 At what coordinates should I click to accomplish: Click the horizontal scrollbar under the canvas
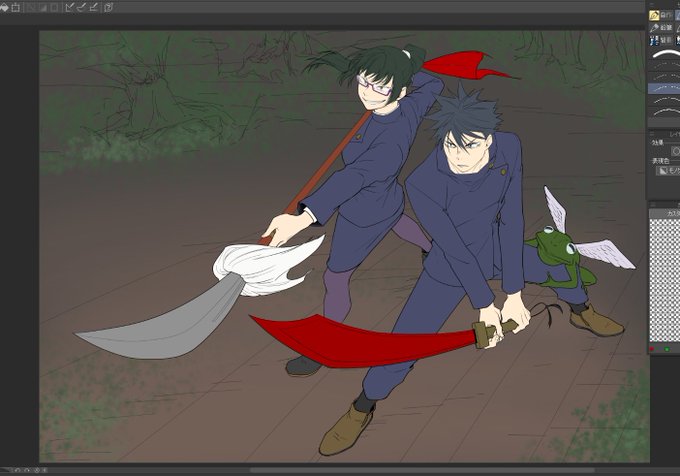(422, 470)
